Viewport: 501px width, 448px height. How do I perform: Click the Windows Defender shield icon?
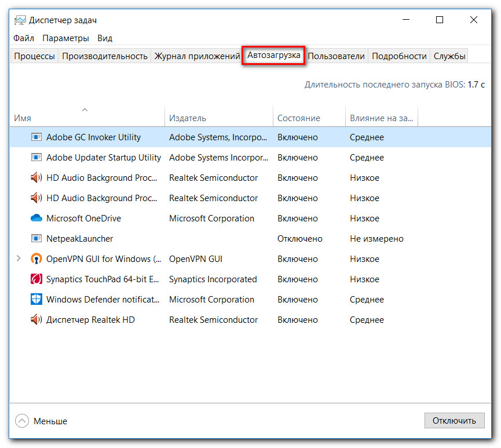(x=36, y=300)
